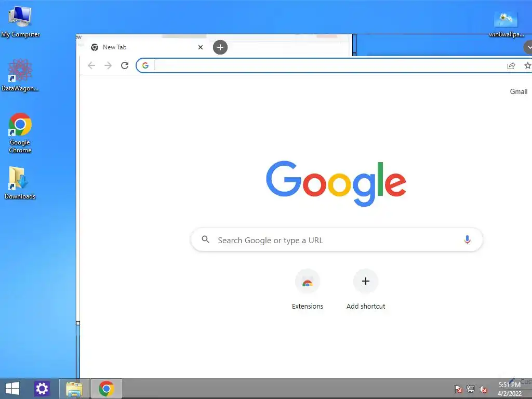Open the win8wallpaper desktop file
532x399 pixels.
[x=506, y=24]
